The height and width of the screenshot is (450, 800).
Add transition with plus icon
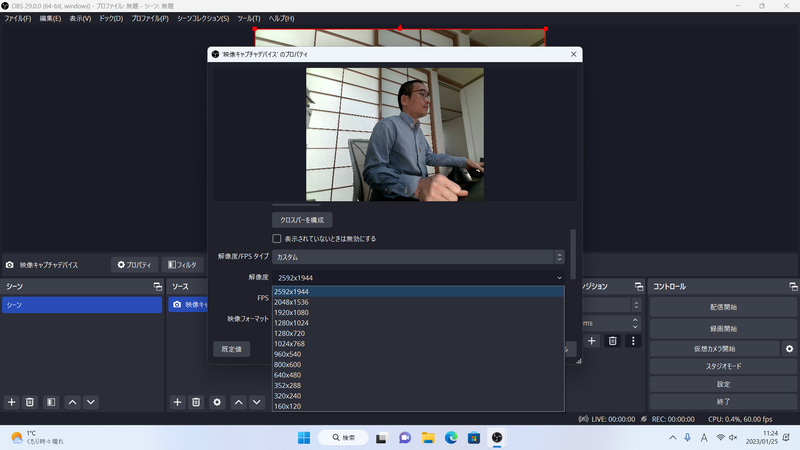point(591,341)
